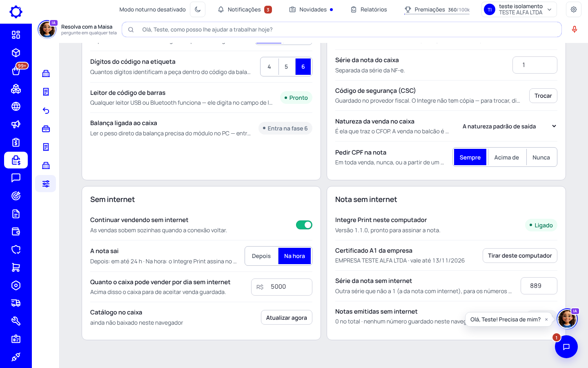Open Relatórios in the top bar
The height and width of the screenshot is (368, 588).
(369, 9)
